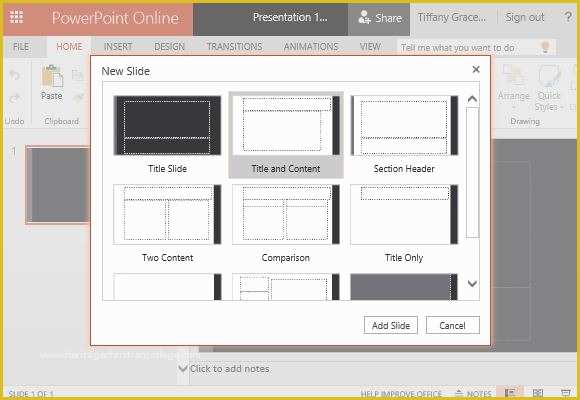This screenshot has width=580, height=400.
Task: Click the Presentation 1 title
Action: (x=290, y=17)
